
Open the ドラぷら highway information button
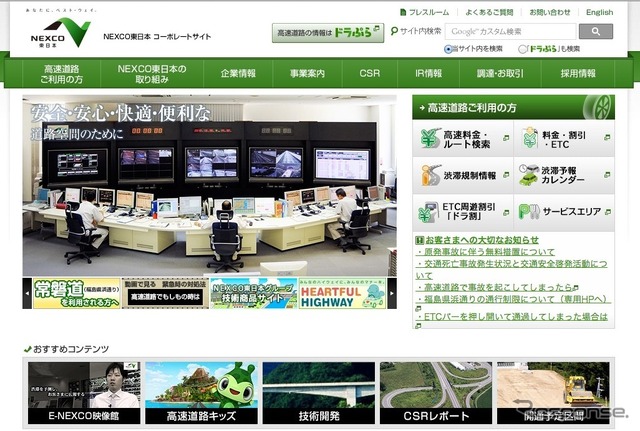328,33
